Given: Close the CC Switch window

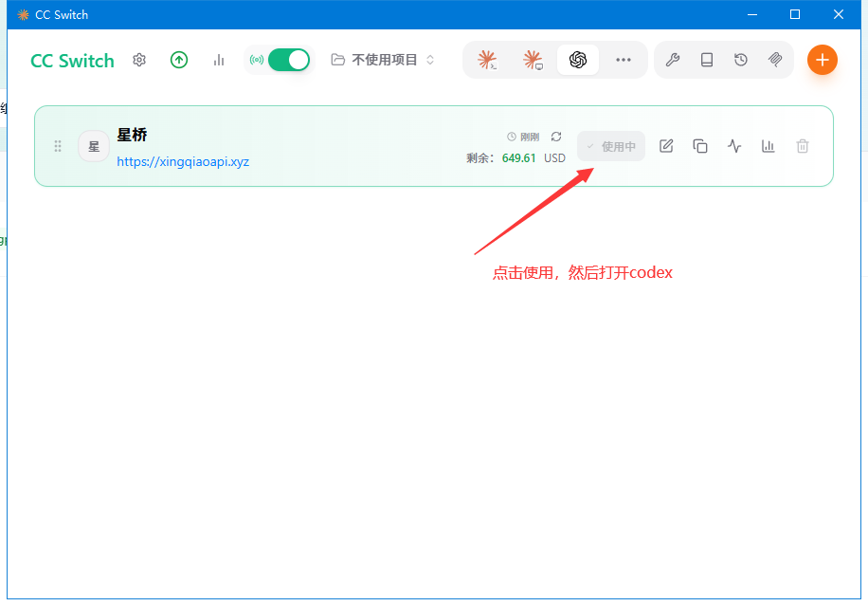Looking at the screenshot, I should click(838, 14).
